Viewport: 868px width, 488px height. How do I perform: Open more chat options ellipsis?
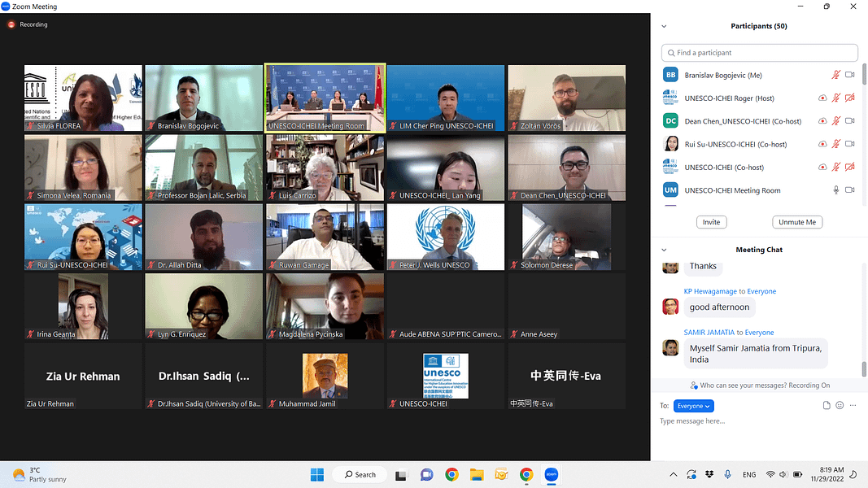pos(853,406)
